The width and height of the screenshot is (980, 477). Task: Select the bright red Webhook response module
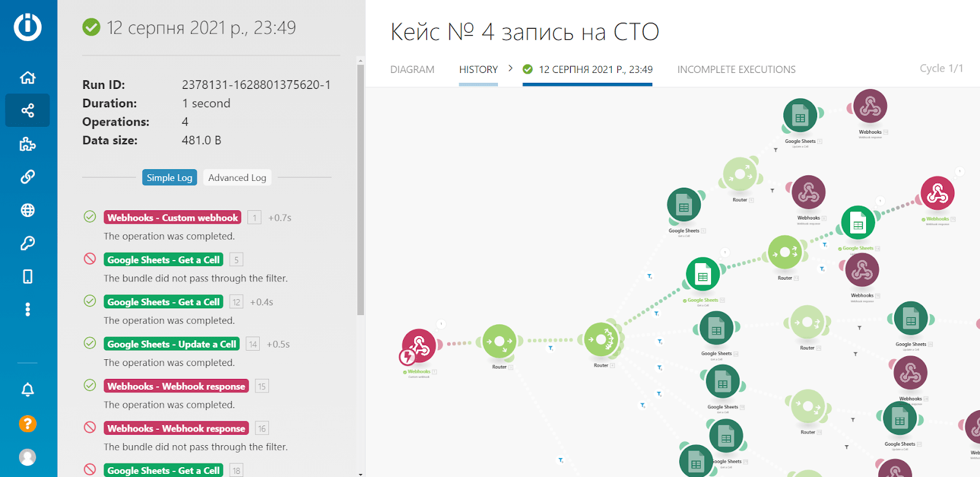[937, 194]
